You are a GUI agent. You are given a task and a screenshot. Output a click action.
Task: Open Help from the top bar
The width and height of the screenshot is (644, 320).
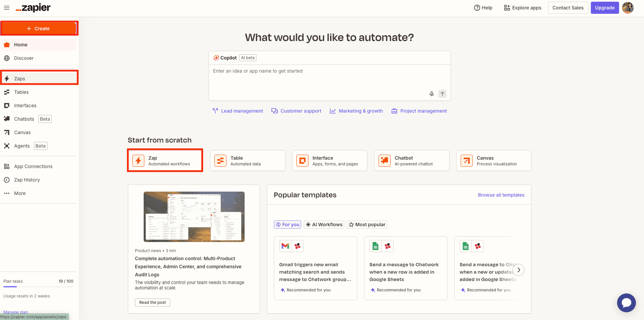pos(483,8)
